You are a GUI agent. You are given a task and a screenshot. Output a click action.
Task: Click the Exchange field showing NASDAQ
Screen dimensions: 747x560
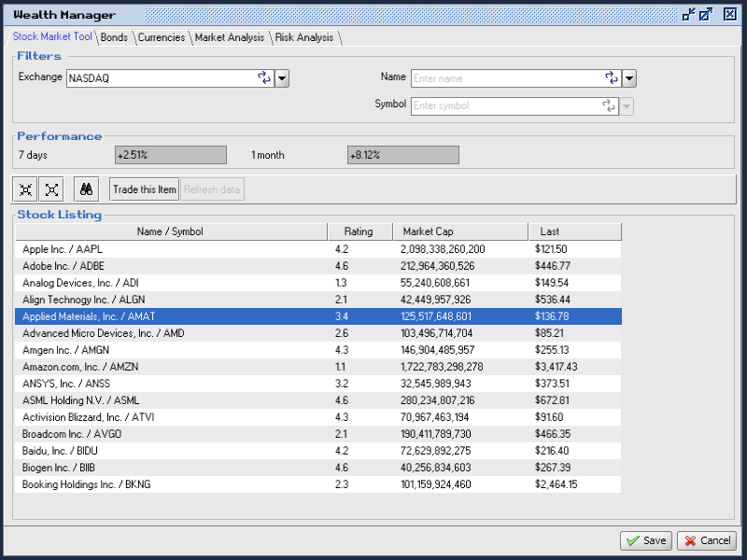[170, 78]
